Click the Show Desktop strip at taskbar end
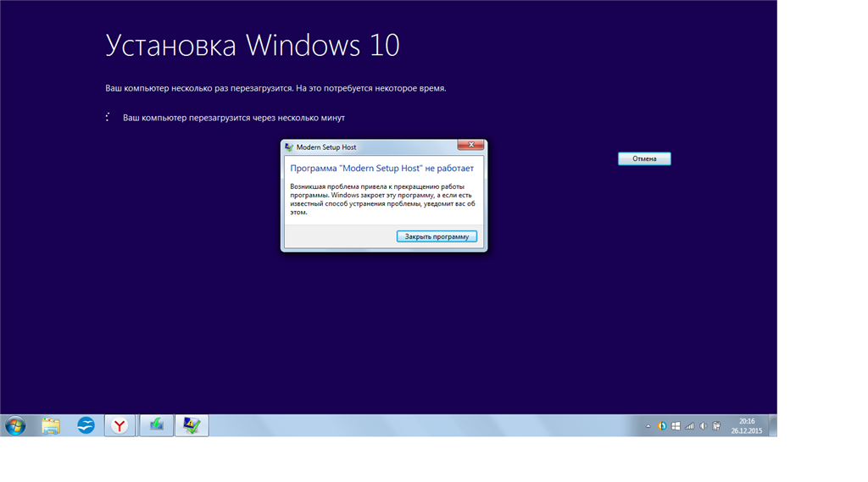The height and width of the screenshot is (482, 868). tap(773, 425)
